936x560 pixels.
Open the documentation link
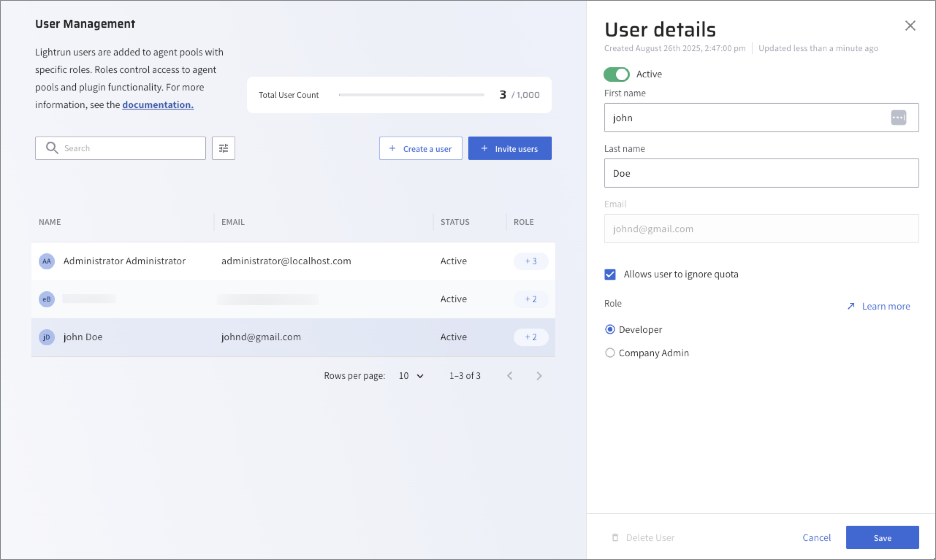[x=157, y=105]
